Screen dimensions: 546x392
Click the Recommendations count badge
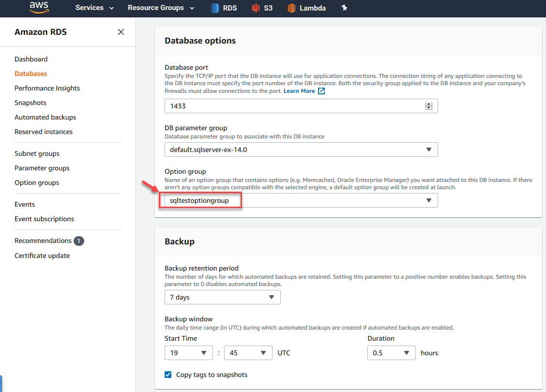point(79,241)
